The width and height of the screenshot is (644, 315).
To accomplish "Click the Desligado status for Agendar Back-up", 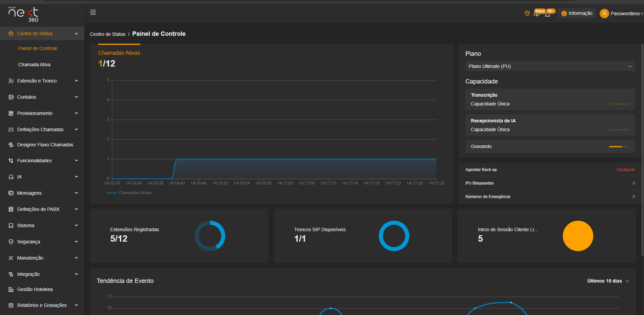I will pyautogui.click(x=626, y=170).
